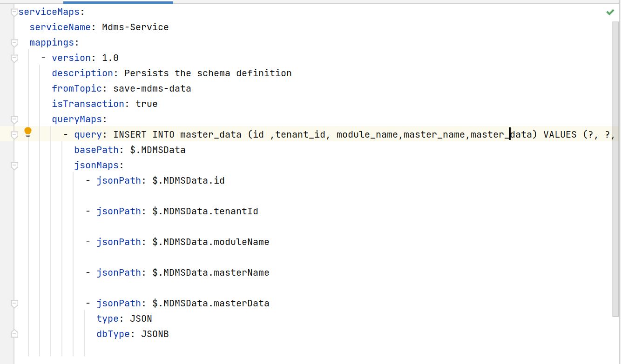Click the JSONB dbType value
Screen dimensions: 621x364
[x=155, y=334]
